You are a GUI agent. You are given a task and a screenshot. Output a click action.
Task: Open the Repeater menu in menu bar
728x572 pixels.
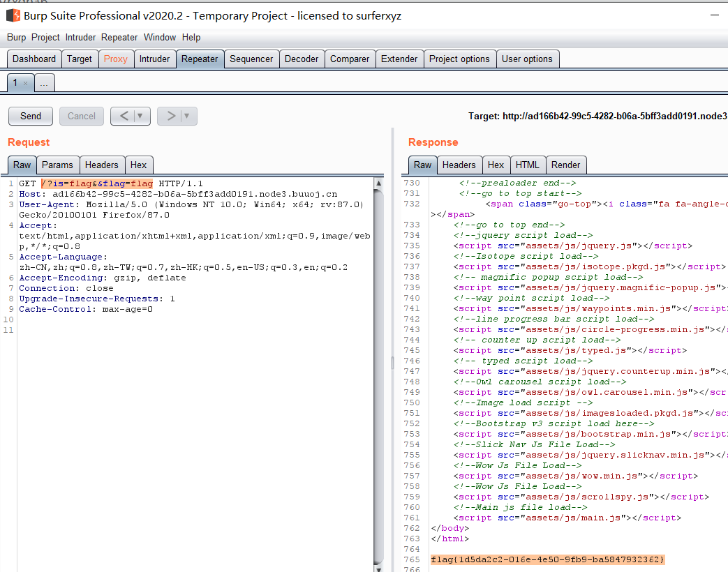[119, 37]
